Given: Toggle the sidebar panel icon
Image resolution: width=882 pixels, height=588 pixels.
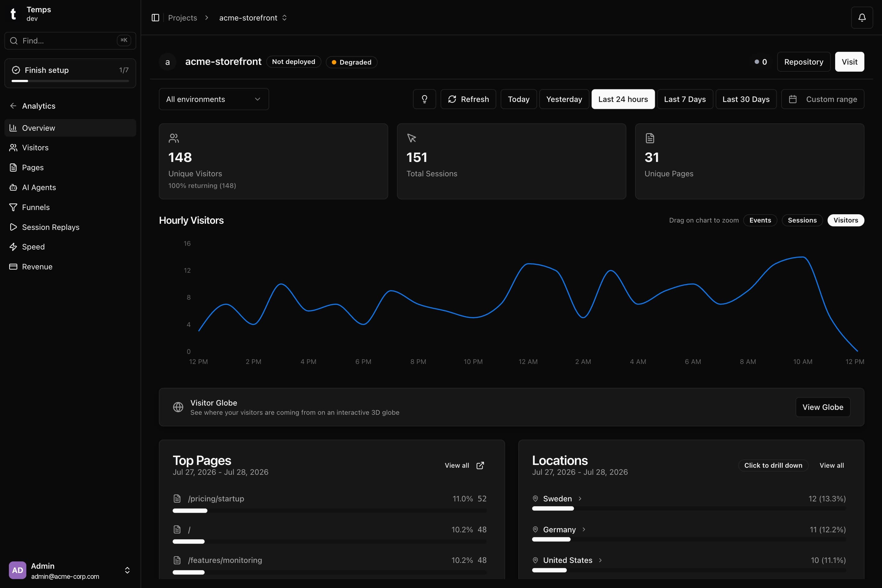Looking at the screenshot, I should pos(155,18).
